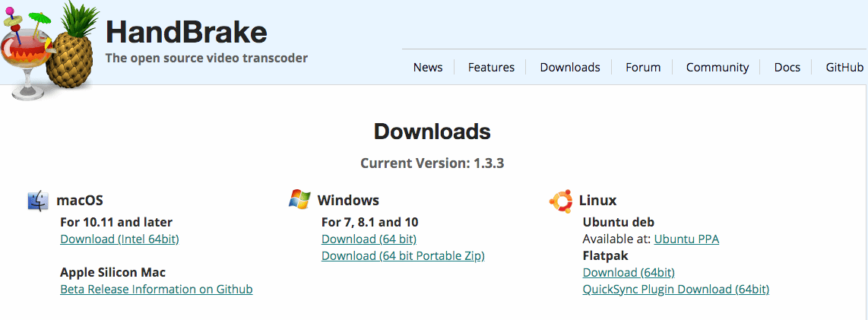Click the Downloads page heading

tap(432, 131)
